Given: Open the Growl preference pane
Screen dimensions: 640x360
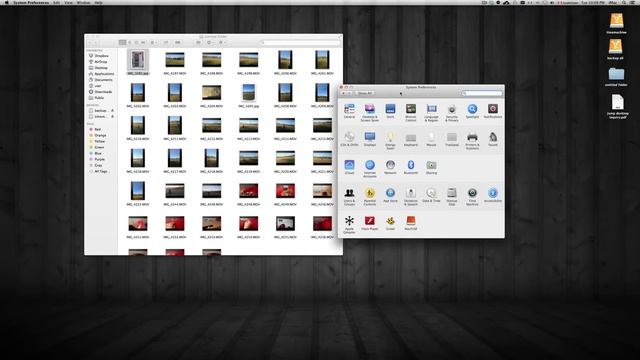Looking at the screenshot, I should [x=390, y=223].
